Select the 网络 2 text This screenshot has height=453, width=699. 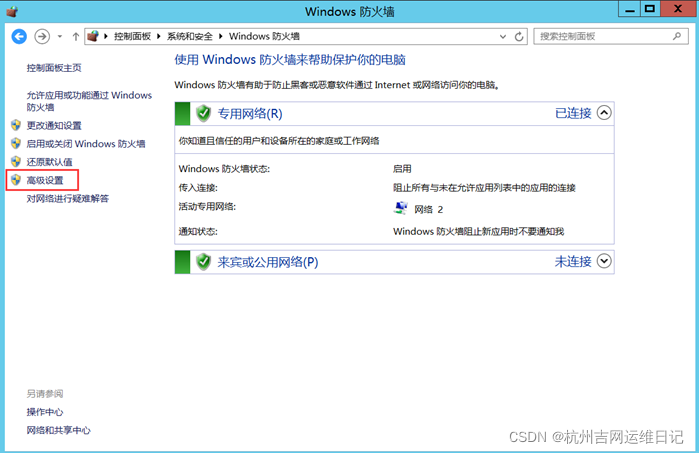[x=428, y=210]
